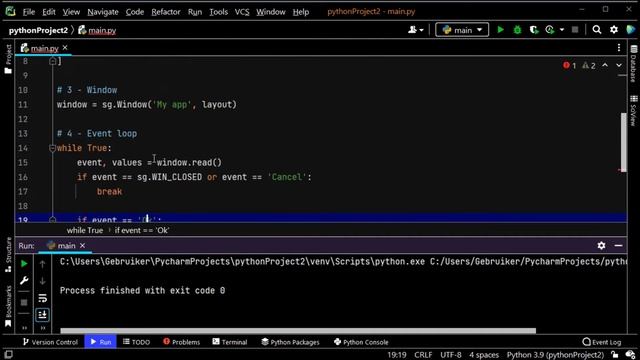Collapse the while True code block
The height and width of the screenshot is (360, 640).
click(52, 148)
